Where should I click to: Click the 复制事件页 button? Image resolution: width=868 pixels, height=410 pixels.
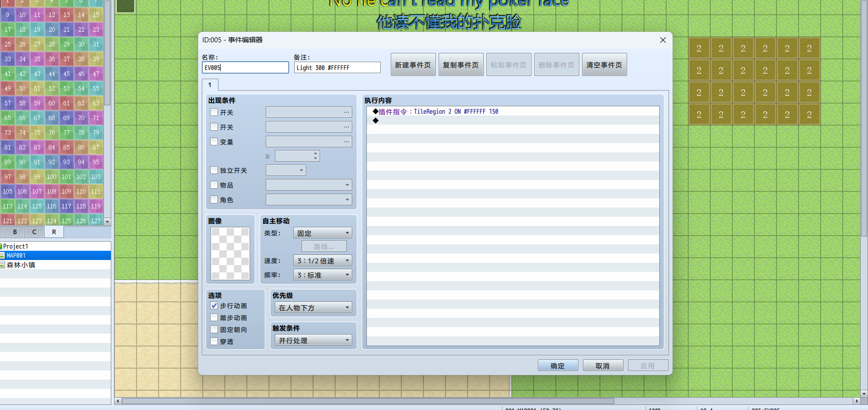461,65
